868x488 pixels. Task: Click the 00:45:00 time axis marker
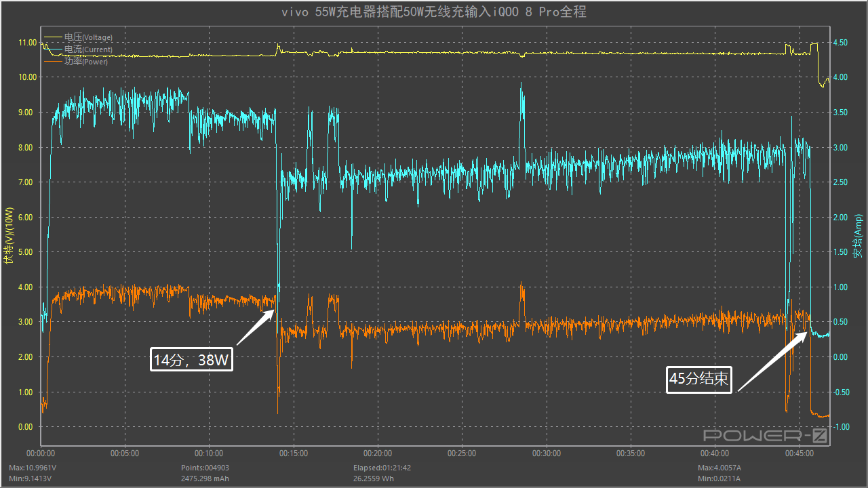click(x=799, y=453)
